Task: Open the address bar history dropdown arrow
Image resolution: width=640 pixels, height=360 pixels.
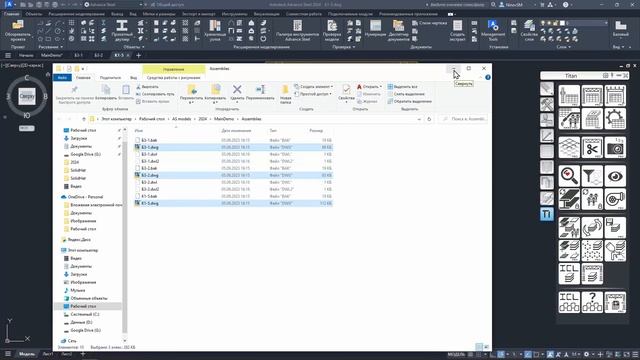Action: [x=419, y=119]
